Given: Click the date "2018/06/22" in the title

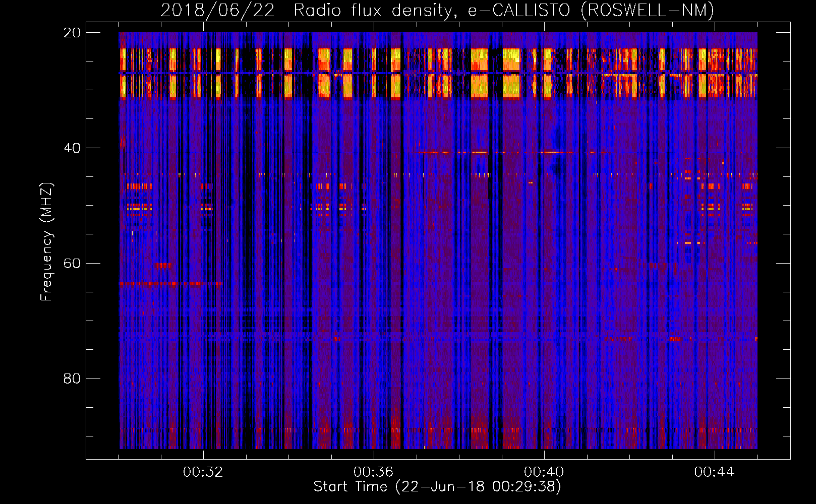Looking at the screenshot, I should click(x=217, y=10).
